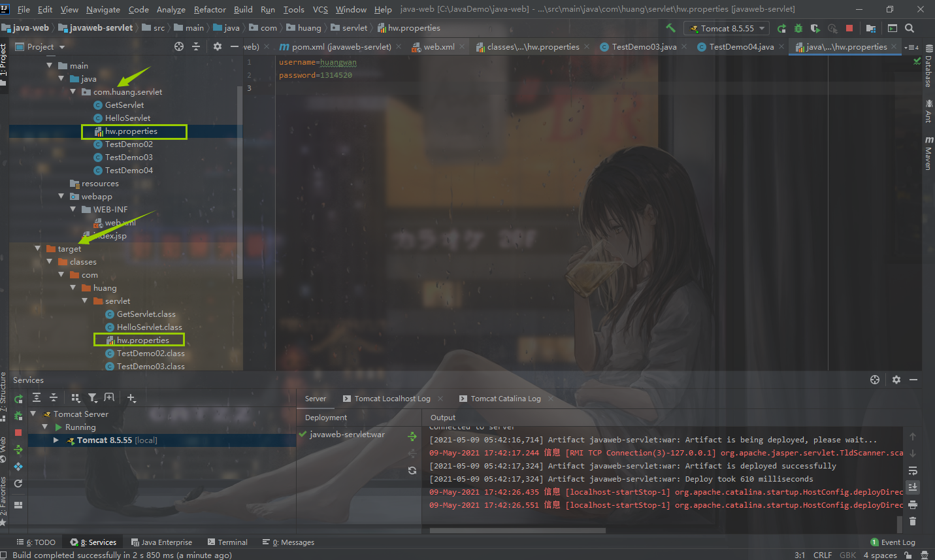Screen dimensions: 935x560
Task: Expand Tomcat 8.5.55 [local] node
Action: pyautogui.click(x=56, y=440)
